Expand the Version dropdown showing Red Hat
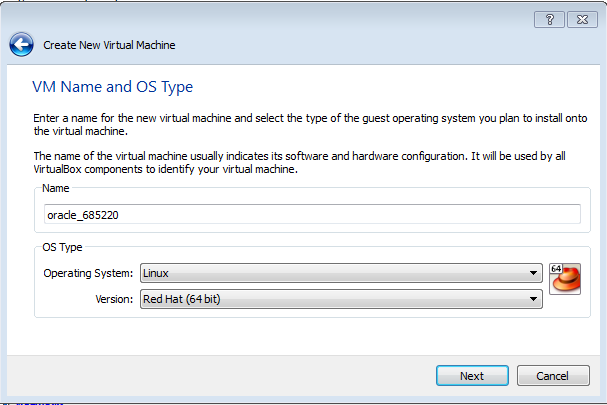Screen dimensions: 607x405 pos(341,299)
